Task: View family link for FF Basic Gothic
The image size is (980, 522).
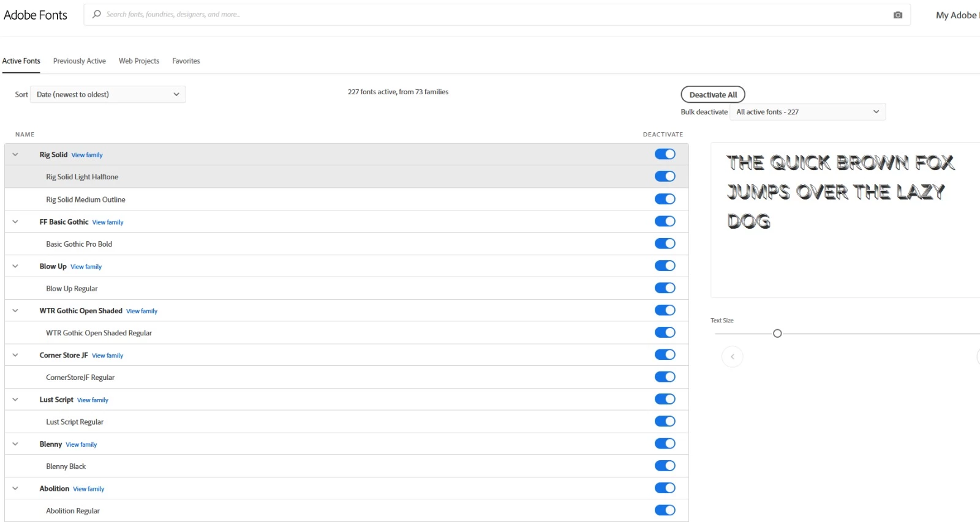Action: (108, 222)
